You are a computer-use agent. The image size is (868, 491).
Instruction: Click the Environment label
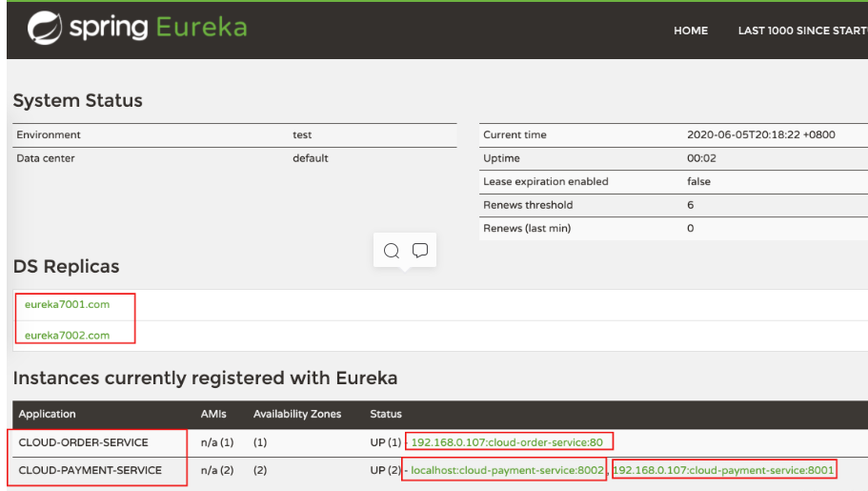49,134
